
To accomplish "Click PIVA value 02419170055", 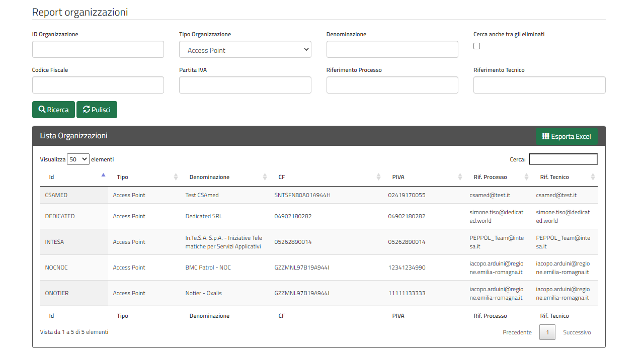I will [407, 195].
